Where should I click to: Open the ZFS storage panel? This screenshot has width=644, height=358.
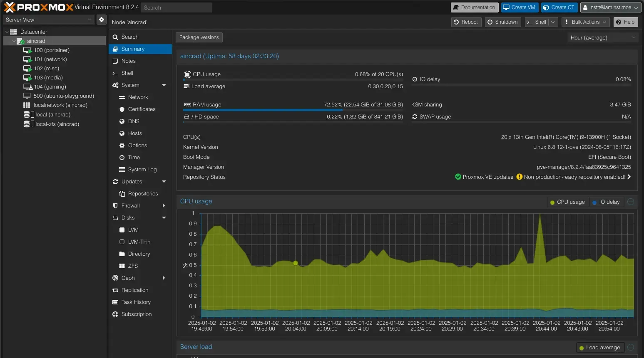133,266
